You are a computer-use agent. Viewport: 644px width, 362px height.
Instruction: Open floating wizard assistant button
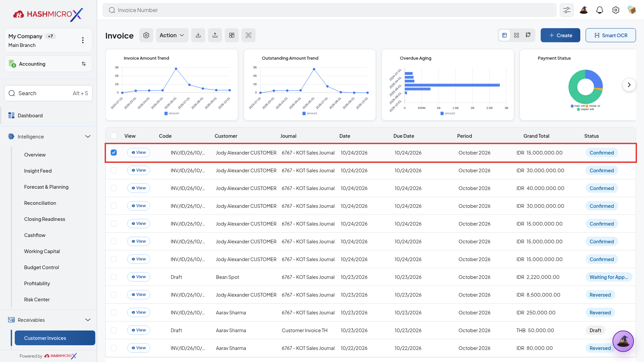623,341
